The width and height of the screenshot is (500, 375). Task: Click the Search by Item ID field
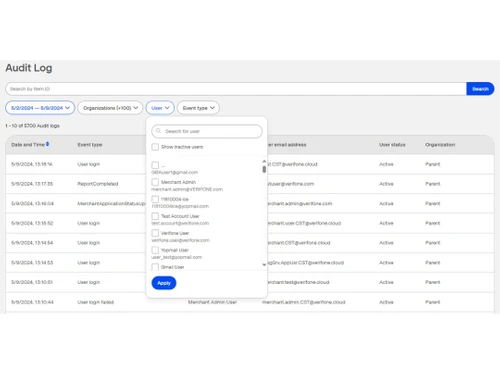pyautogui.click(x=236, y=89)
